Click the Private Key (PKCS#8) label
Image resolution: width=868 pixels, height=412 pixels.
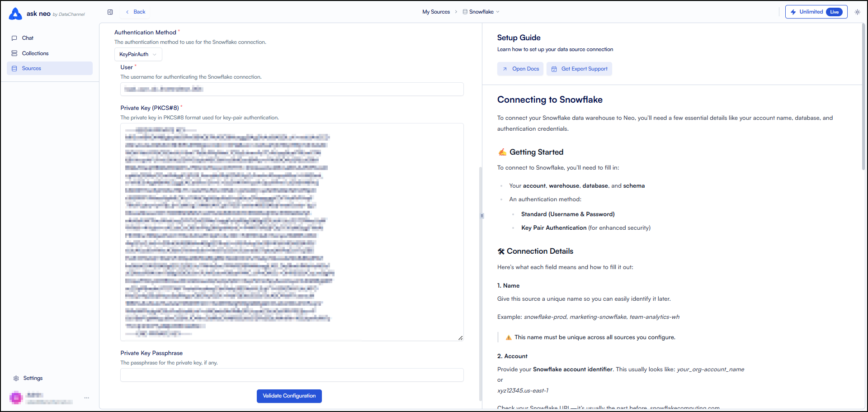click(x=150, y=108)
